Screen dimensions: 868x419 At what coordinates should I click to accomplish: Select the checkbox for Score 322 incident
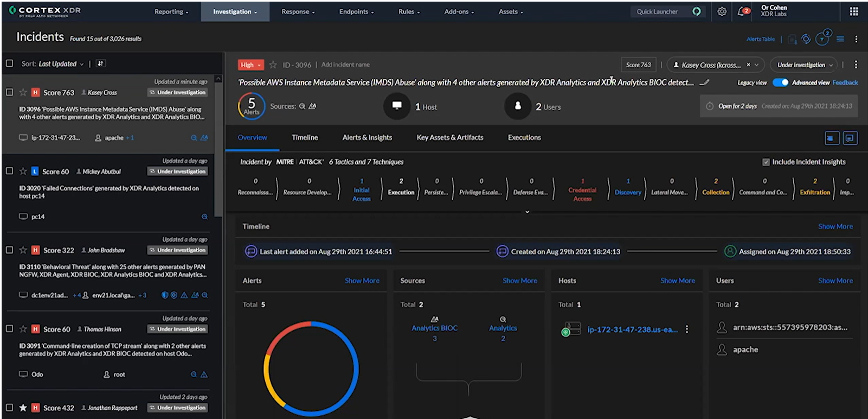click(9, 250)
